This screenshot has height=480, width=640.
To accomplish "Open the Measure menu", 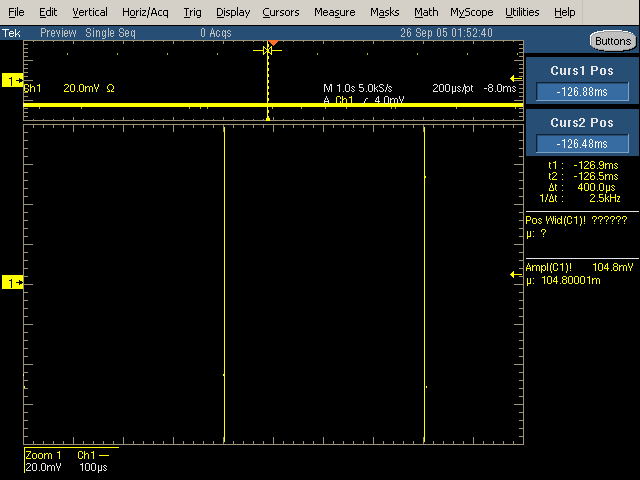I will point(334,12).
